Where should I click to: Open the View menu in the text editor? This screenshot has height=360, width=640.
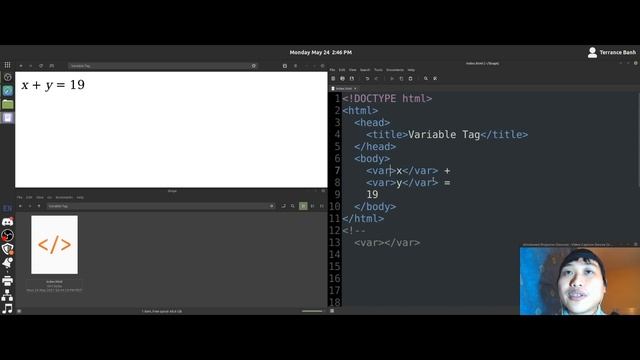353,70
